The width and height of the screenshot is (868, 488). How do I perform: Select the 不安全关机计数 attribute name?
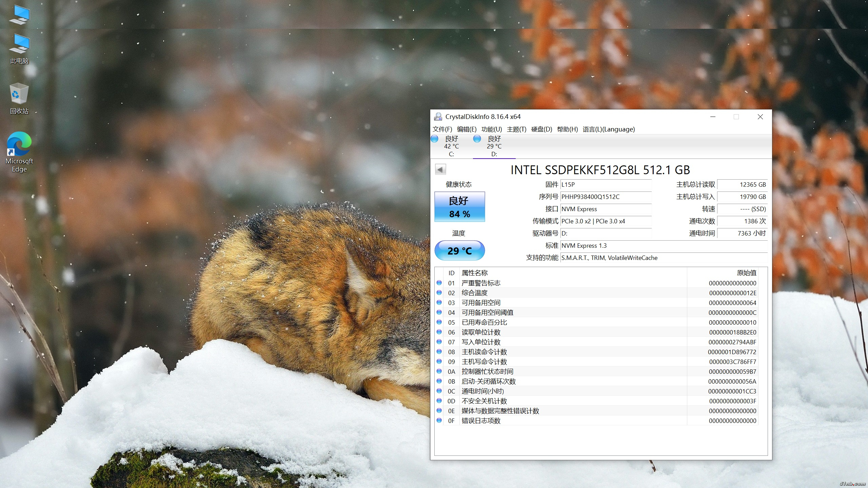click(x=484, y=401)
